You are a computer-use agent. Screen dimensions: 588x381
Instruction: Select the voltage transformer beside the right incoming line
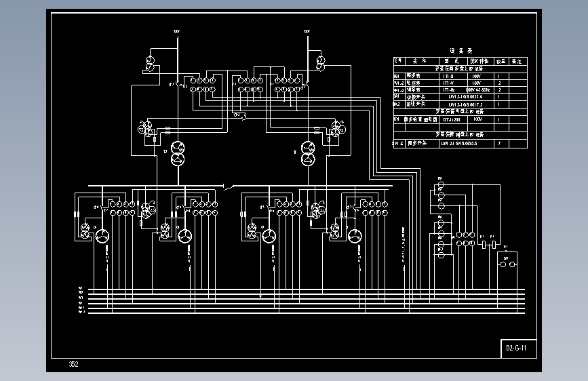pyautogui.click(x=321, y=63)
